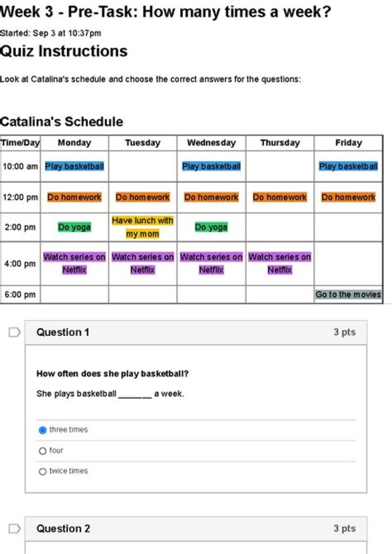Click Wednesday's 'Play basketball' entry
The image size is (392, 554).
click(211, 167)
